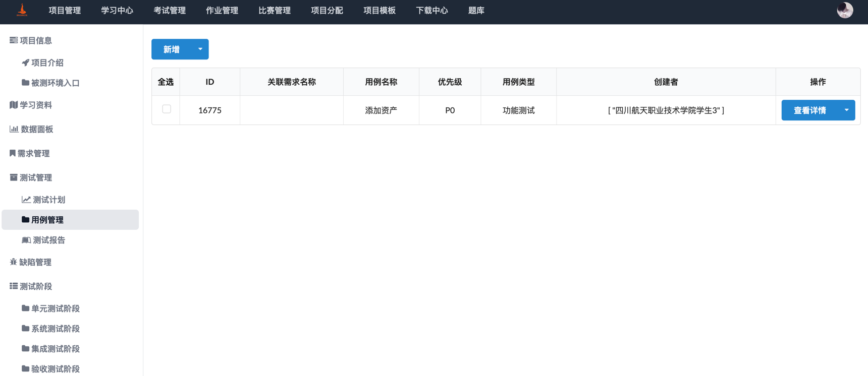Select 学习资料 in sidebar
The image size is (868, 376).
36,105
